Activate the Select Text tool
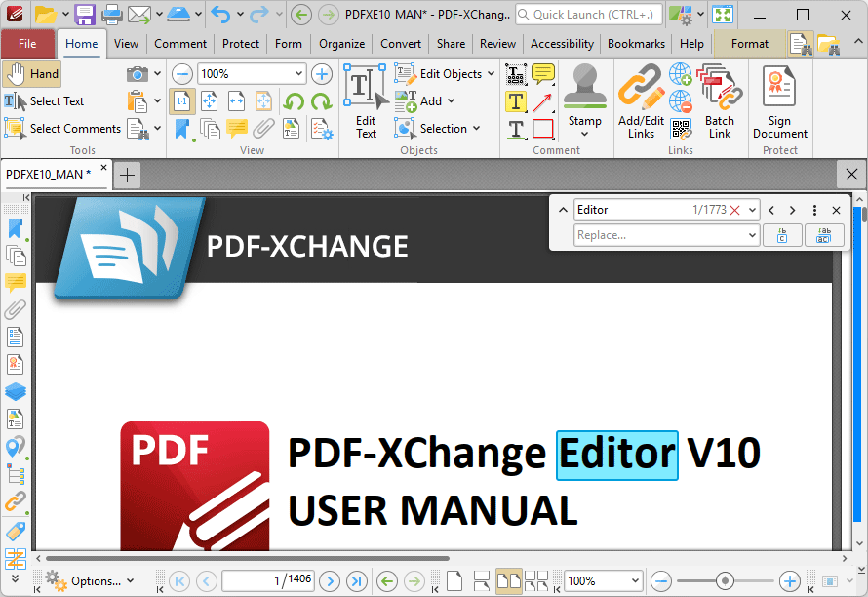The image size is (868, 597). [44, 101]
